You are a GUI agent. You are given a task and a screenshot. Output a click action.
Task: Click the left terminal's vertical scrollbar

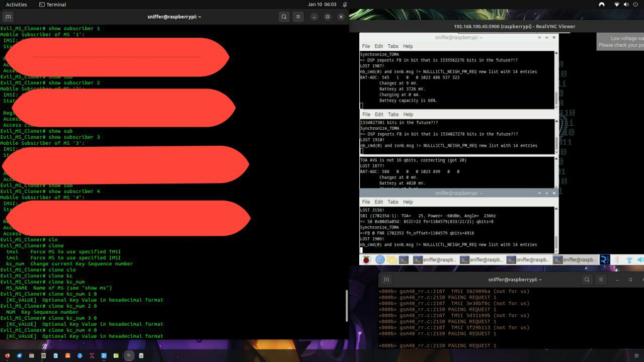point(347,306)
